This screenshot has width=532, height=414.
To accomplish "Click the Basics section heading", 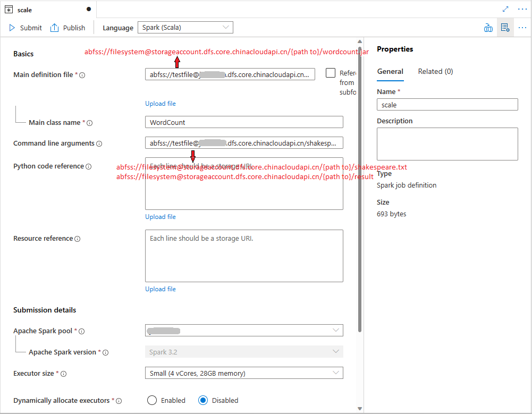I will [23, 54].
